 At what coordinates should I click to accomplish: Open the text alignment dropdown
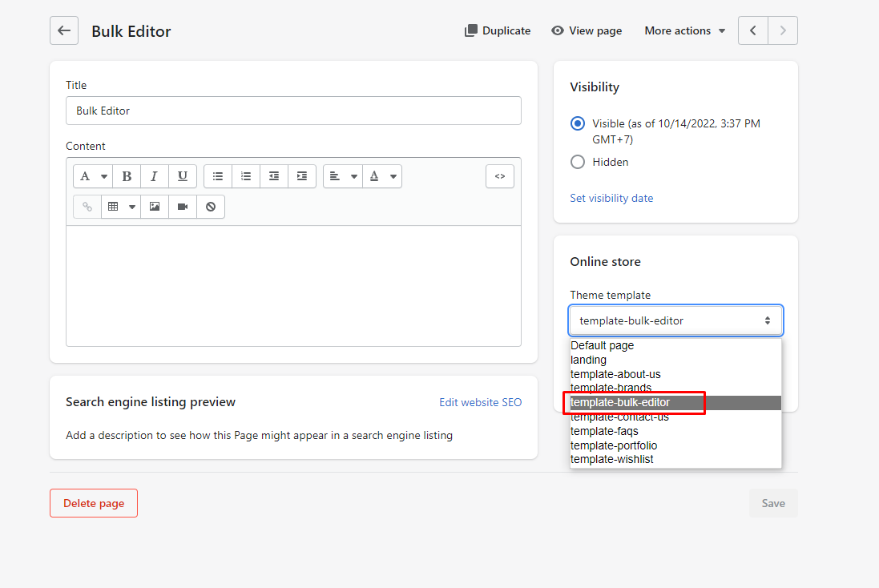click(343, 176)
